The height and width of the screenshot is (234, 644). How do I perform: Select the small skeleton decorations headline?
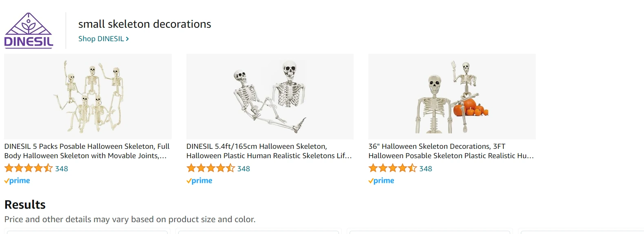[144, 24]
